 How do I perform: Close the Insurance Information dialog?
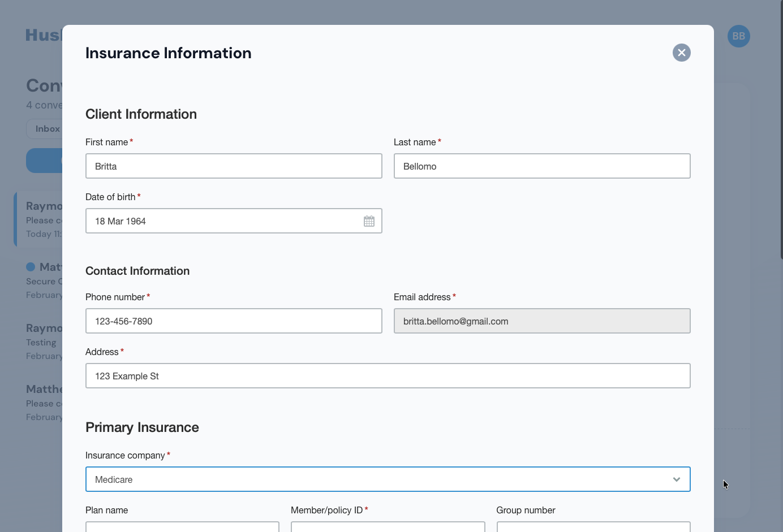coord(681,53)
